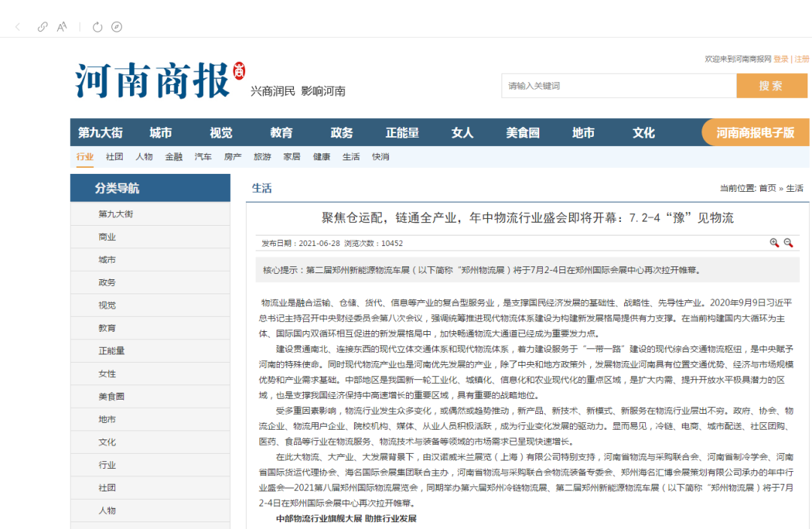Click the browser back arrow
812x529 pixels.
tap(18, 27)
